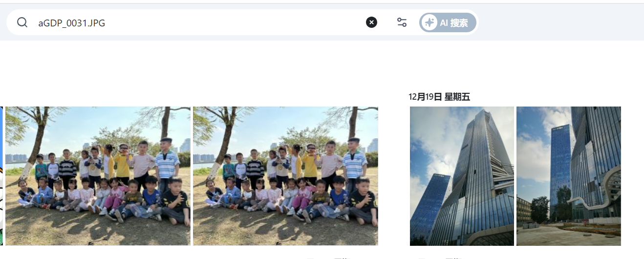Open the second skyscraper photo with curved canopy

569,176
